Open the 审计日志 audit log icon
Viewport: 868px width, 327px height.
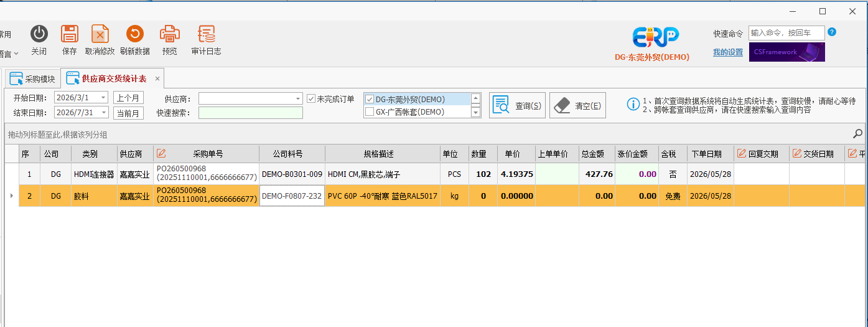point(206,34)
